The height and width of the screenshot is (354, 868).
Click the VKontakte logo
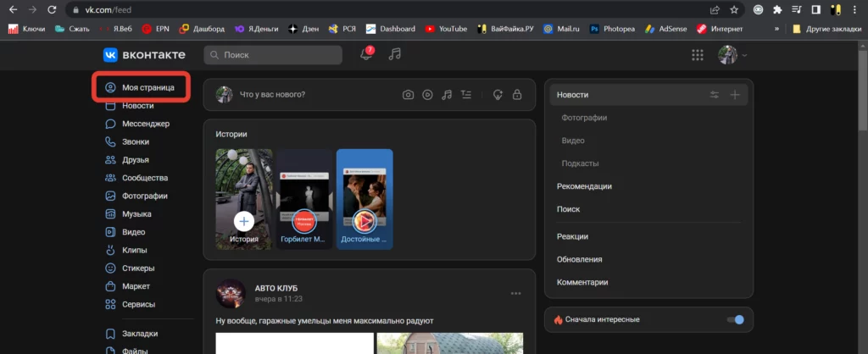[x=144, y=55]
